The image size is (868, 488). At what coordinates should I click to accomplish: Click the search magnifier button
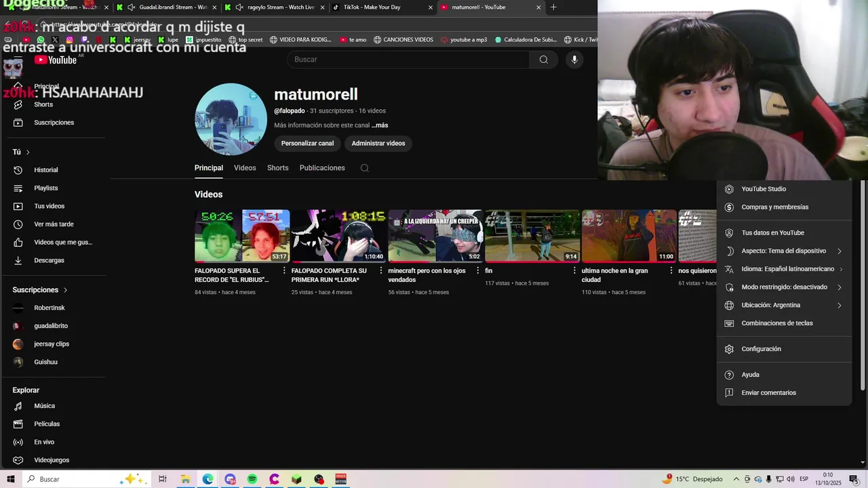543,60
